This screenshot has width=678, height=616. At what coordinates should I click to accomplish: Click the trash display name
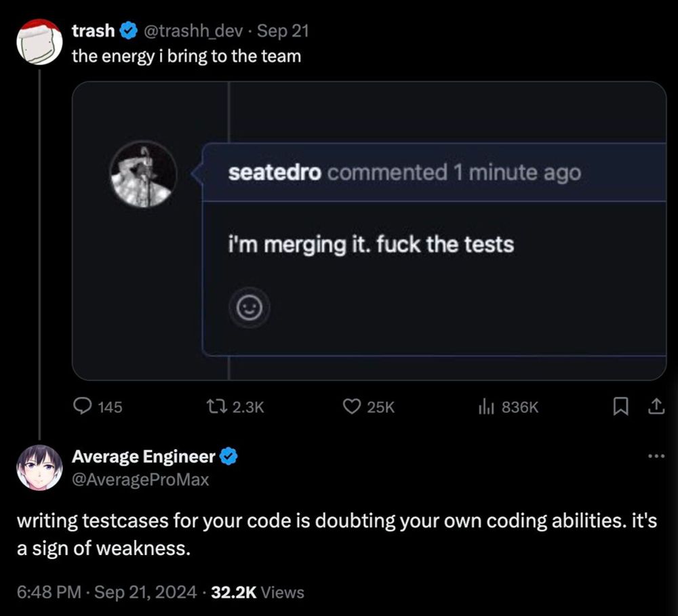coord(94,31)
